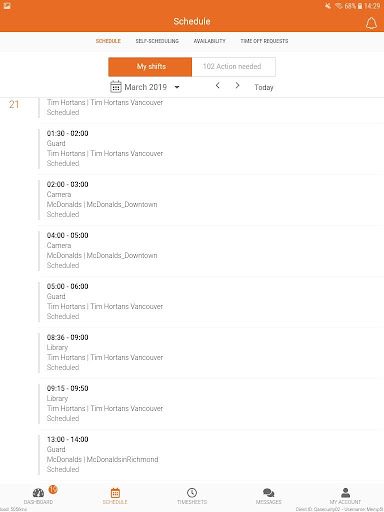Screen dimensions: 384x512
Task: Open the 02:00 - 03:00 Camera shift
Action: (211, 200)
